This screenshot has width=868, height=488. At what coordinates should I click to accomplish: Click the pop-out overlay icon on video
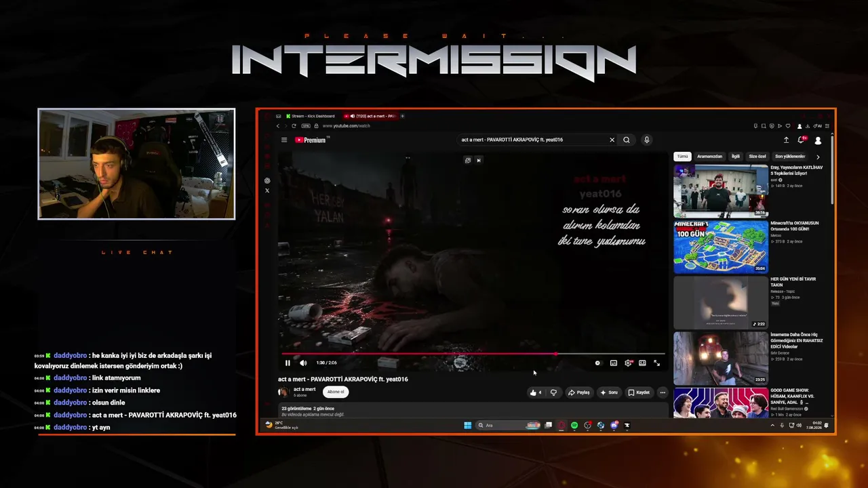point(467,161)
